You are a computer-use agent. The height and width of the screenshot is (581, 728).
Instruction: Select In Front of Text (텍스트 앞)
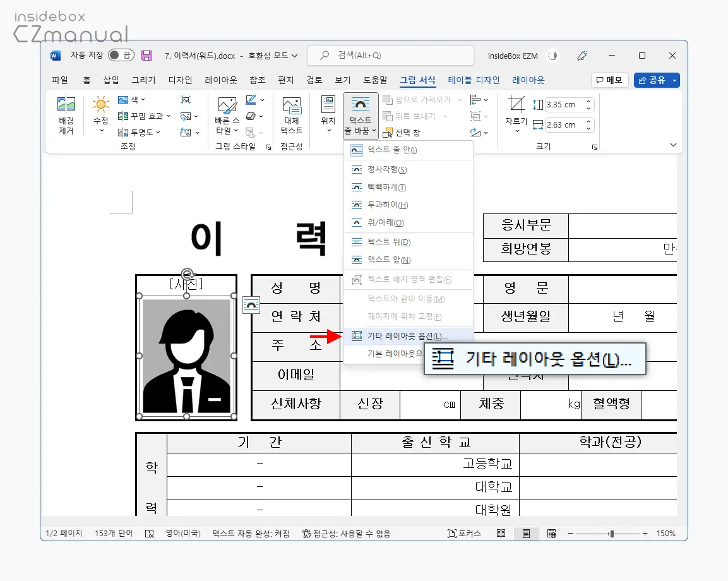click(x=409, y=260)
